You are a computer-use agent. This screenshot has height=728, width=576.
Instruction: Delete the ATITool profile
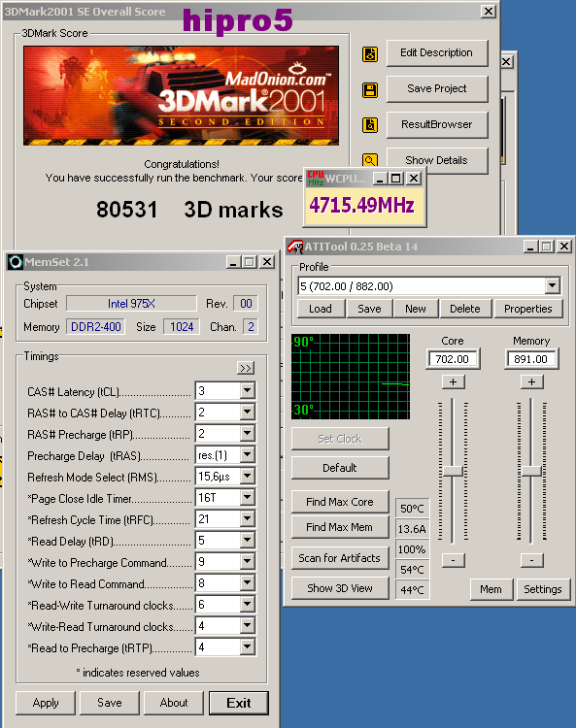click(x=465, y=309)
